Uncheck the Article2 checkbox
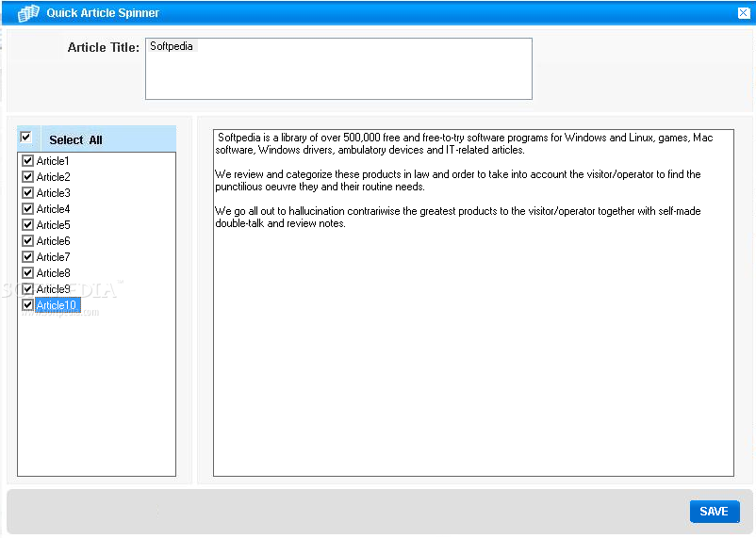 [28, 177]
